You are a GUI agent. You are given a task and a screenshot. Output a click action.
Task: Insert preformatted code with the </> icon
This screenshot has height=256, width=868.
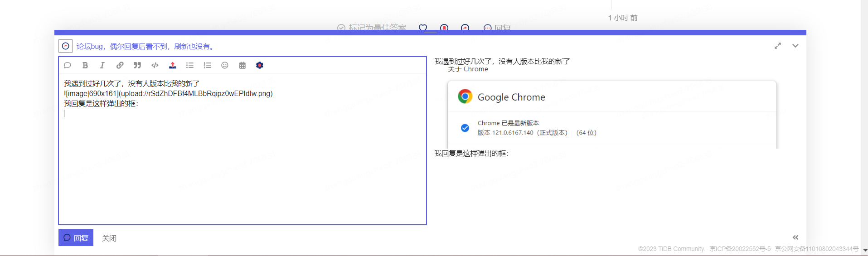(155, 65)
